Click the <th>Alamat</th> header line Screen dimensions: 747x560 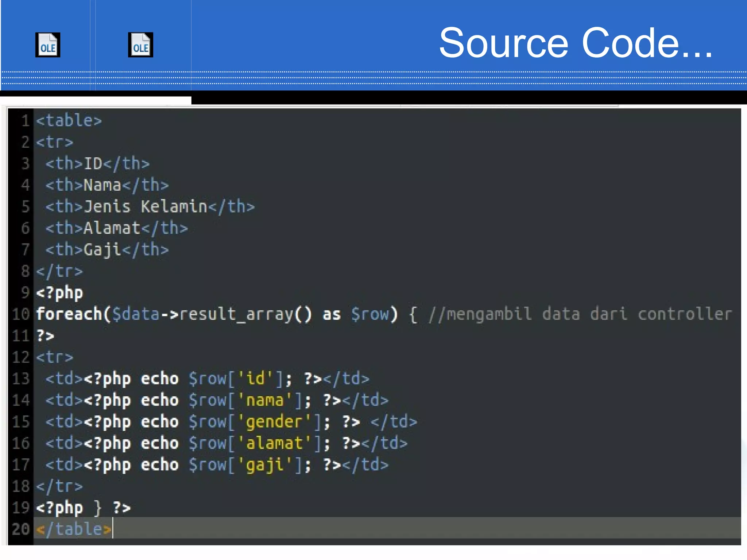[117, 228]
